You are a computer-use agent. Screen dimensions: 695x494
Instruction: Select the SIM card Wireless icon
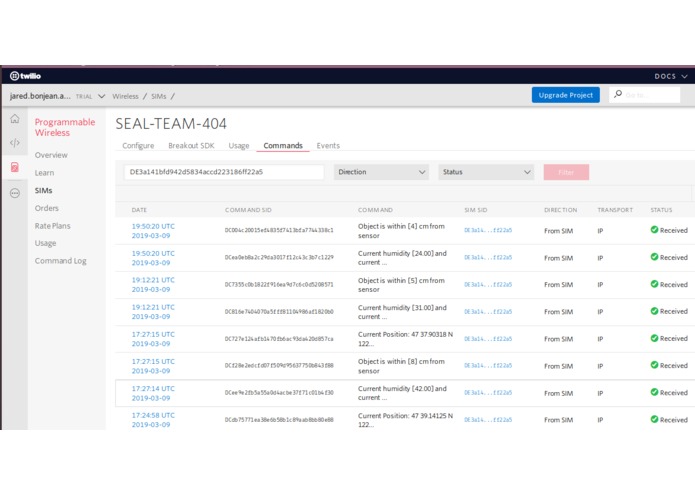pyautogui.click(x=15, y=167)
